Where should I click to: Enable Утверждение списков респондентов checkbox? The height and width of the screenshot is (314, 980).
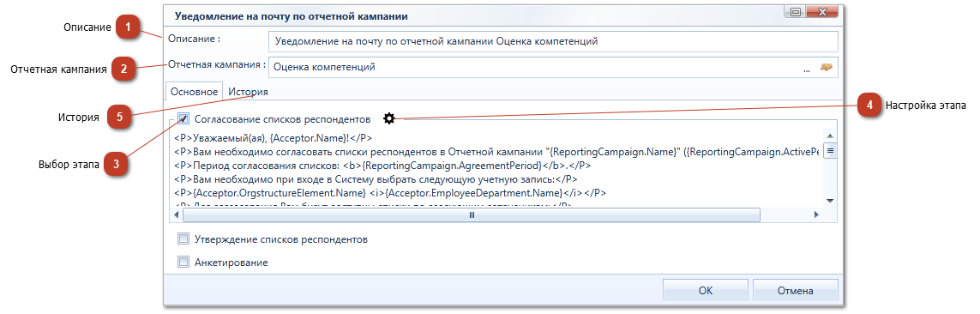point(183,239)
